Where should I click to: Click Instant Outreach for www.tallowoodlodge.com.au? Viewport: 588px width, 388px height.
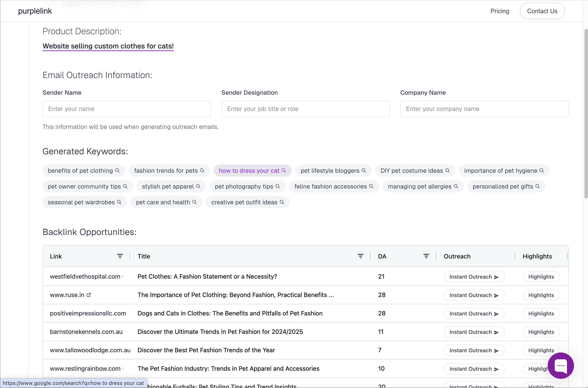pos(474,350)
